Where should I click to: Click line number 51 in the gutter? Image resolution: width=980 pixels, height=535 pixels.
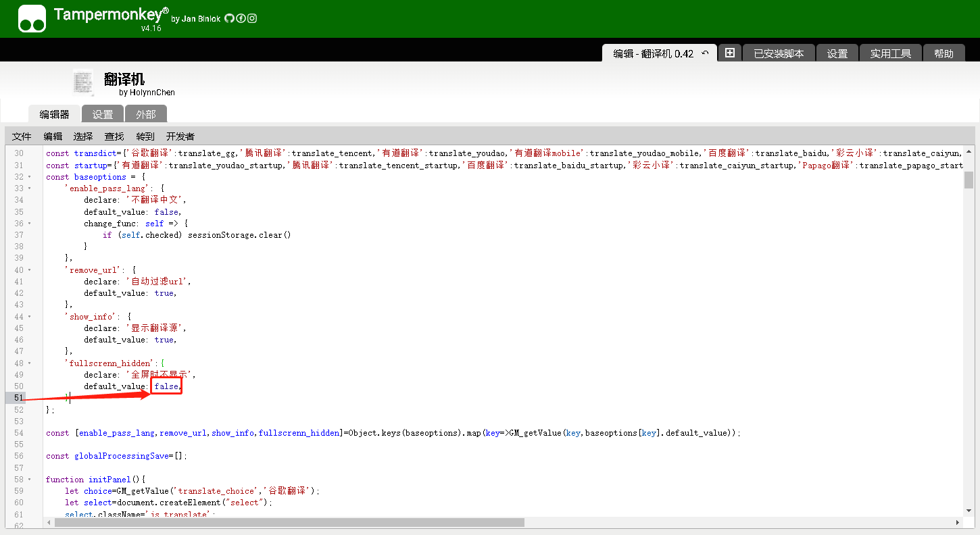(x=19, y=398)
